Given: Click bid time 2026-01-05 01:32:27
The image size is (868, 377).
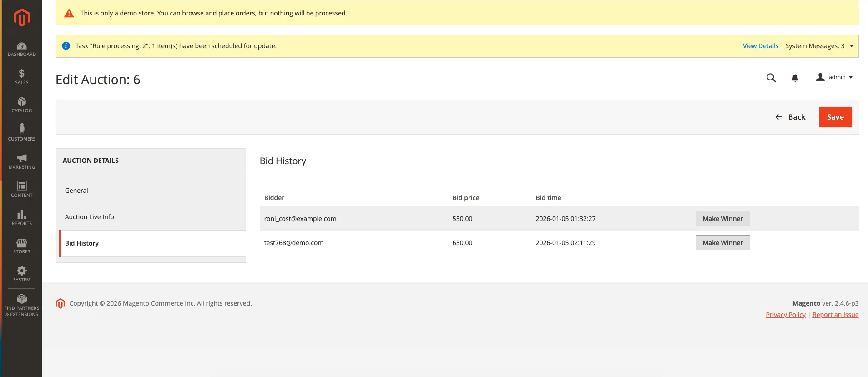Looking at the screenshot, I should pyautogui.click(x=565, y=219).
